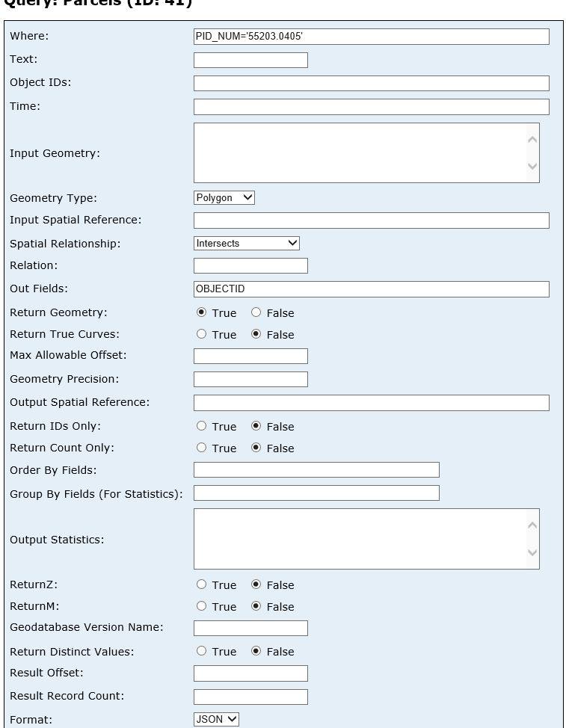
Task: Choose False for ReturnM
Action: pos(256,606)
